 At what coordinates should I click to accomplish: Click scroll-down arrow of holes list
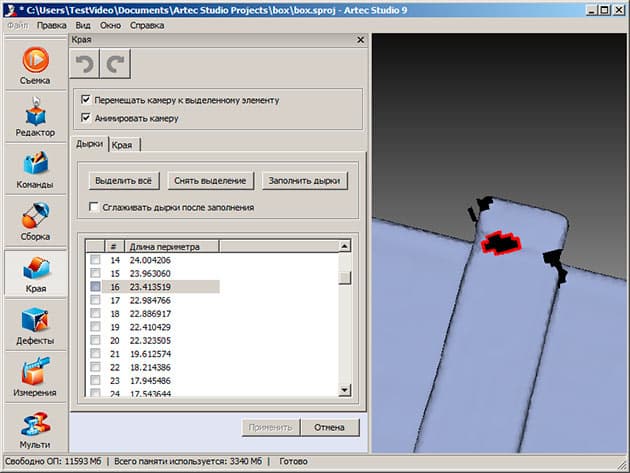pos(344,389)
